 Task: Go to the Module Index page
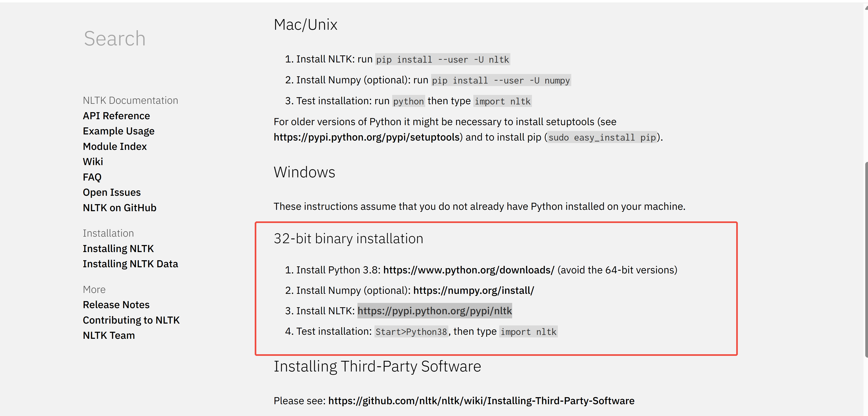(x=115, y=146)
